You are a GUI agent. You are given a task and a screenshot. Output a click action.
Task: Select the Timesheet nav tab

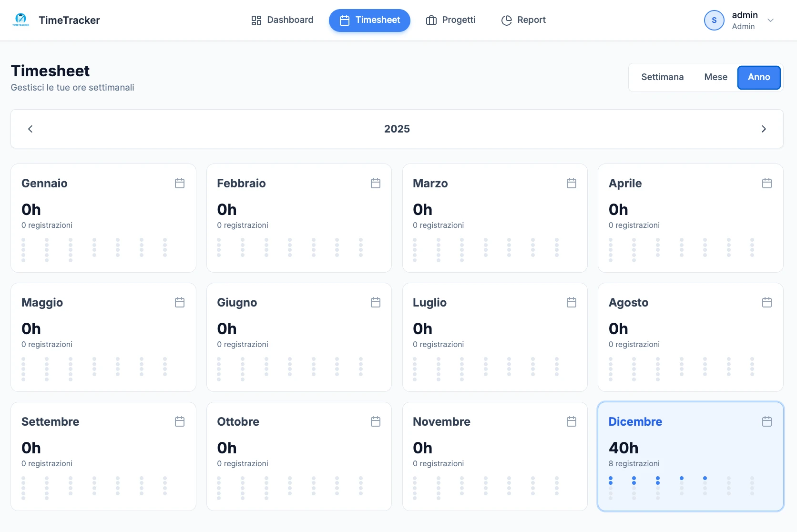pos(369,20)
